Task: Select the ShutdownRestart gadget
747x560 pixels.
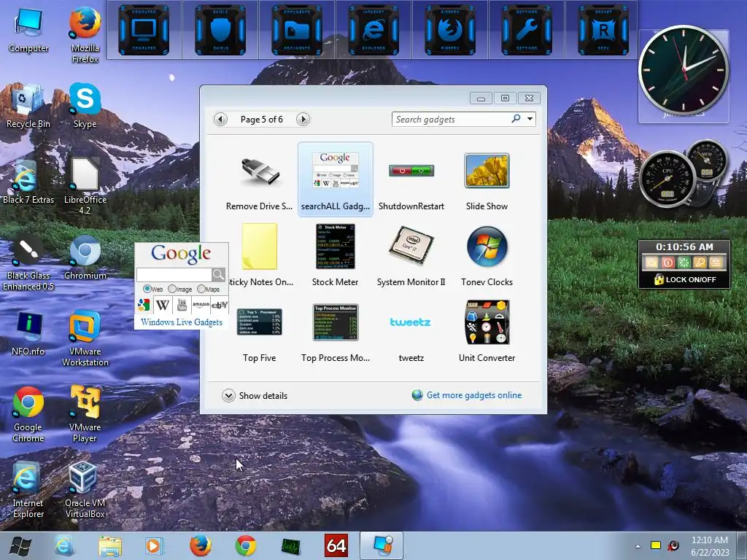Action: (x=411, y=180)
